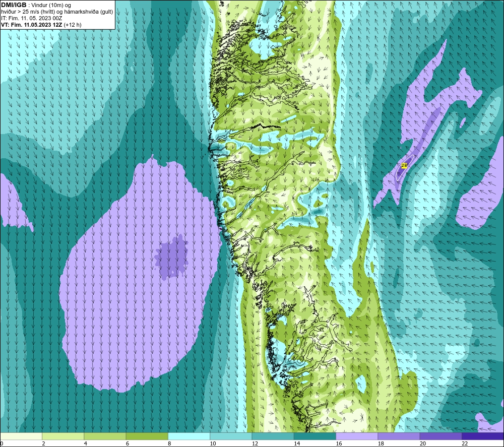Click the 12–14 m/s teal swatch
The width and height of the screenshot is (504, 447).
(x=273, y=436)
